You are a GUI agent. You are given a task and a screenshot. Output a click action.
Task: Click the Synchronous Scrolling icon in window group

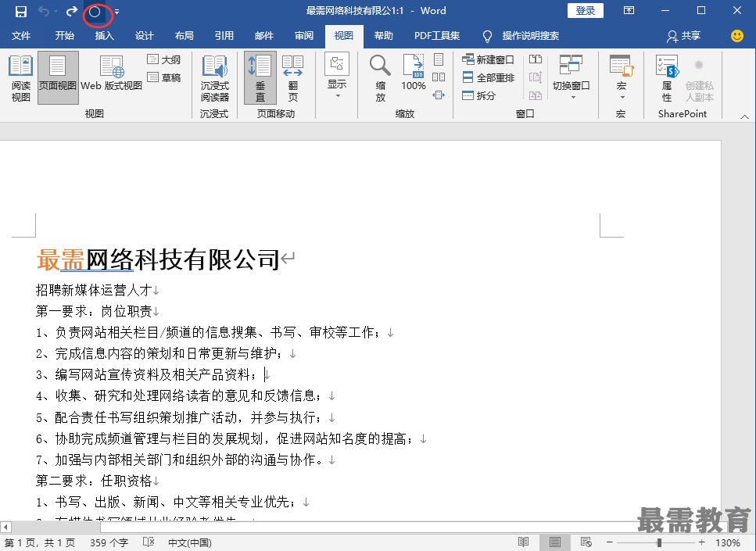pyautogui.click(x=536, y=77)
